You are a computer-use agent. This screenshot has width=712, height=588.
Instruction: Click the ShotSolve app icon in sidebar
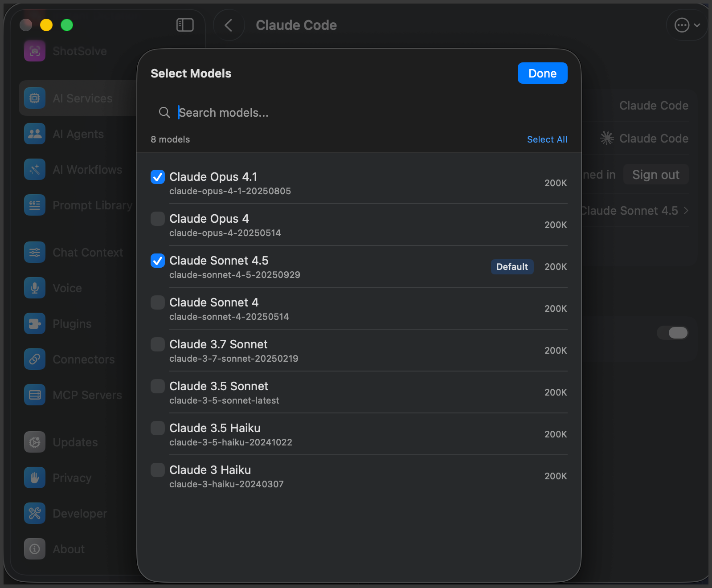point(35,51)
